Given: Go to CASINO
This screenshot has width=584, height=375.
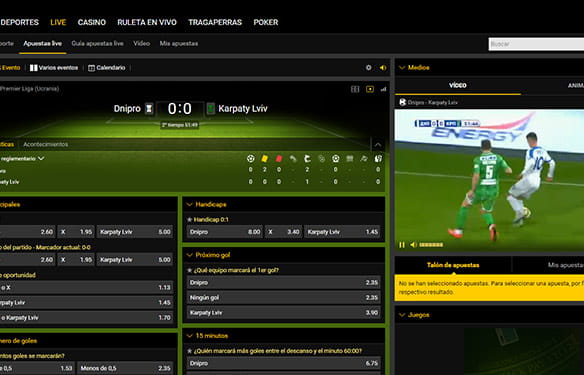Looking at the screenshot, I should click(x=92, y=22).
